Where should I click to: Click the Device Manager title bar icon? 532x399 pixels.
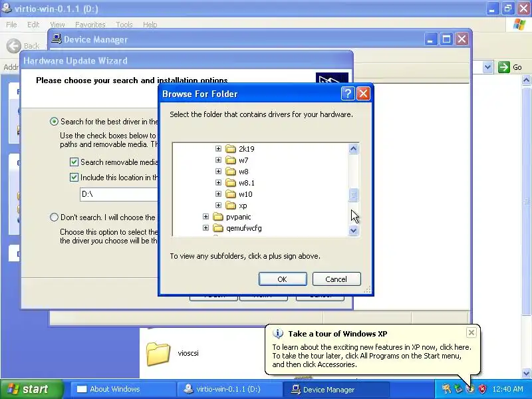coord(57,39)
